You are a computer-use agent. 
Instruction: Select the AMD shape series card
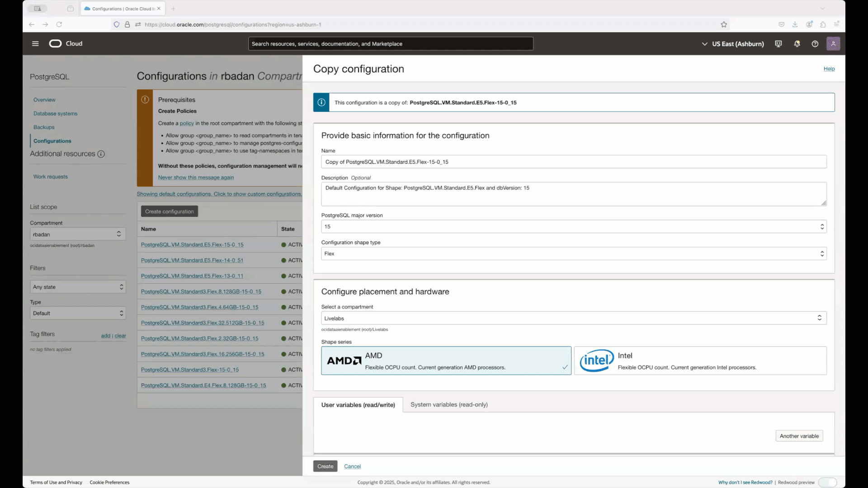coord(446,361)
